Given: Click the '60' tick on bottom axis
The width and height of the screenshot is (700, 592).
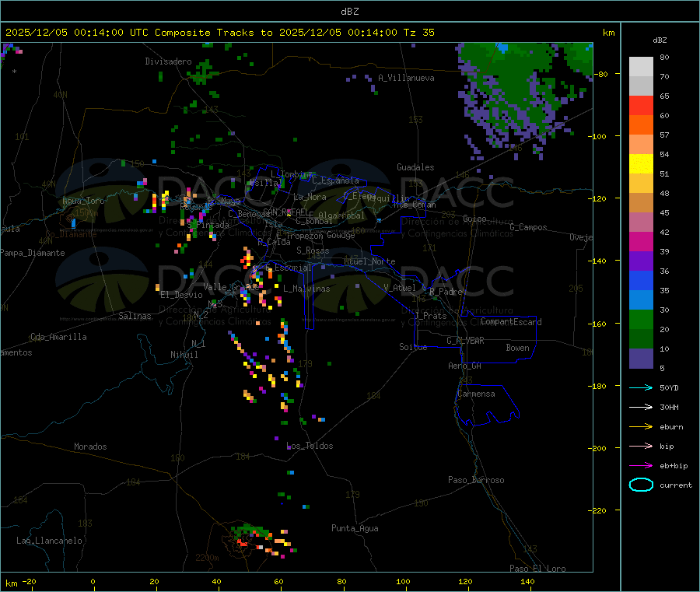Looking at the screenshot, I should [x=278, y=581].
